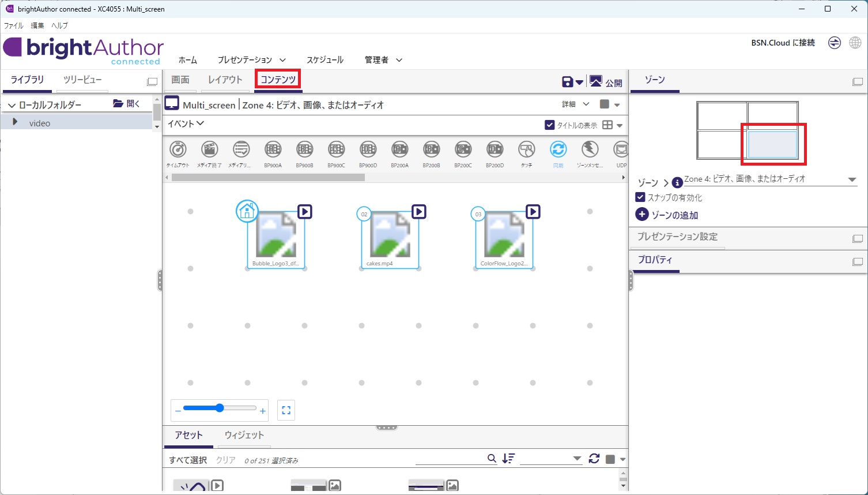
Task: Open the Zone 4 selection dropdown
Action: (852, 179)
